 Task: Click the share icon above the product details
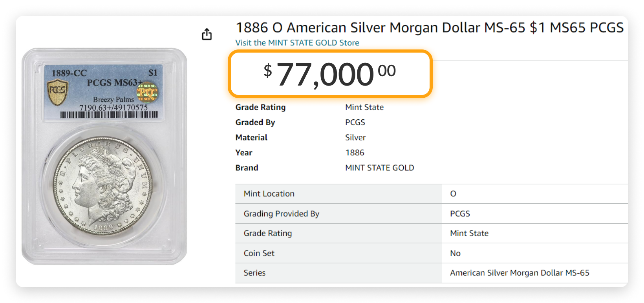point(207,34)
